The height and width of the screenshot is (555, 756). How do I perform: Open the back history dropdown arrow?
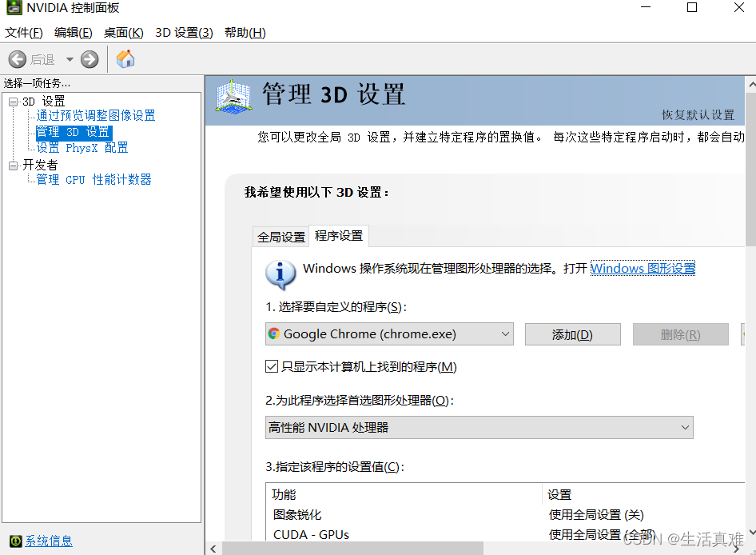pyautogui.click(x=70, y=59)
